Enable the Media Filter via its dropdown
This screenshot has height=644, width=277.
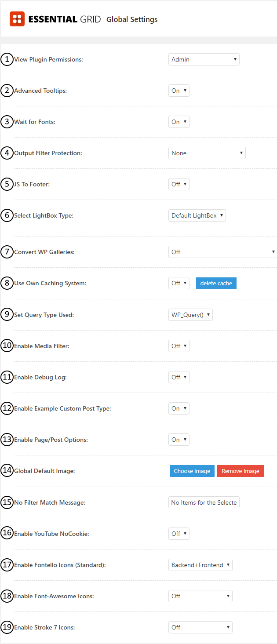pos(179,346)
